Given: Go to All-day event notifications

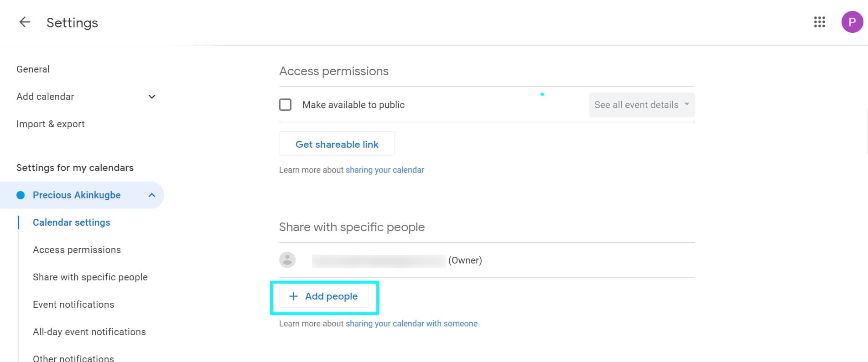Looking at the screenshot, I should click(89, 332).
